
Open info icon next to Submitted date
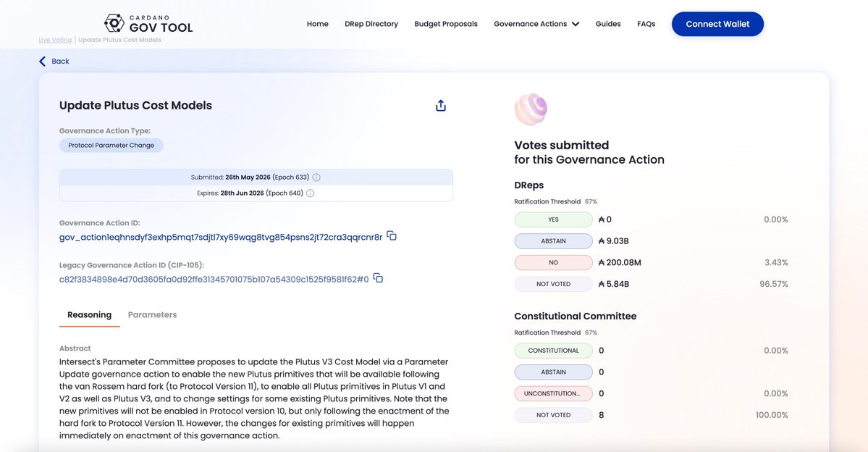[316, 177]
